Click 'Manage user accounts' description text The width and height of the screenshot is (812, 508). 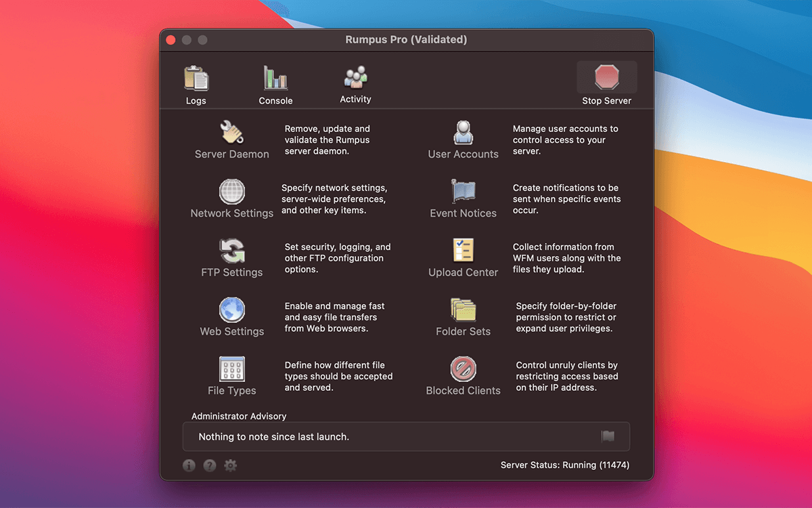click(566, 140)
